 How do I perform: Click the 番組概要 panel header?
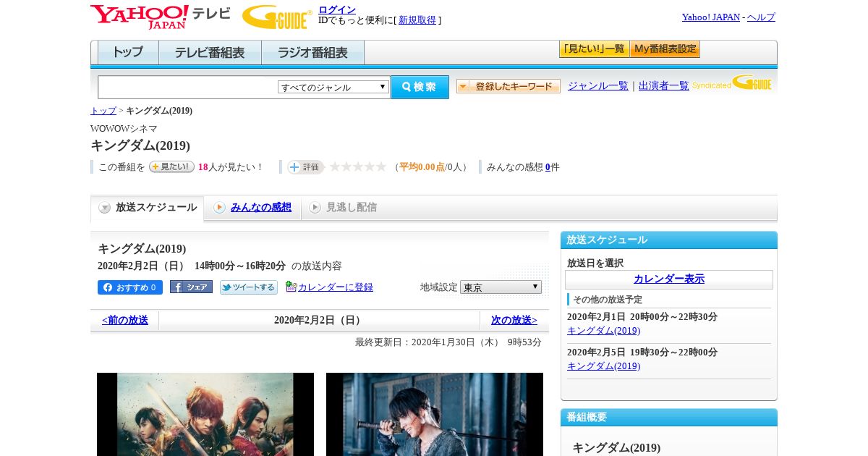pyautogui.click(x=669, y=418)
